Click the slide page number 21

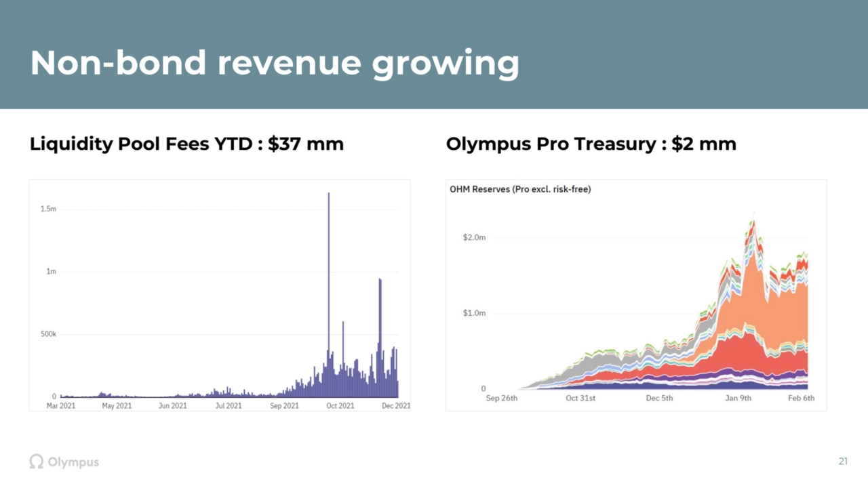tap(843, 462)
